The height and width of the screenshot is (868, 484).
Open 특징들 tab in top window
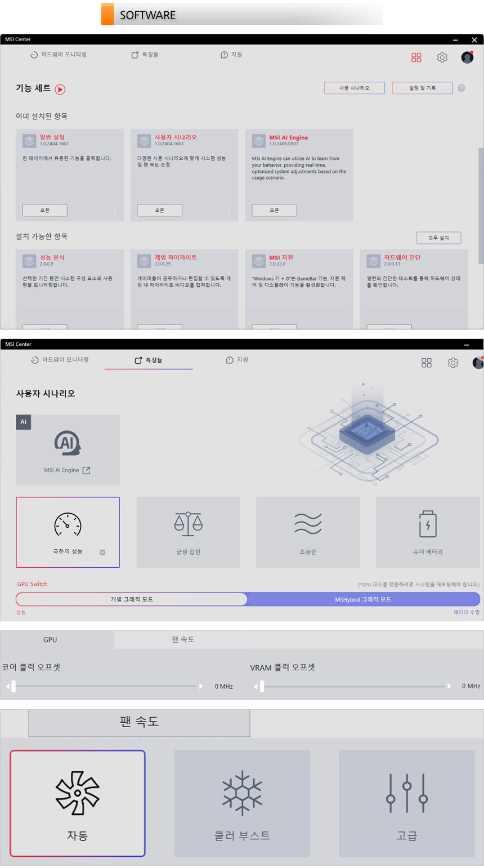[x=145, y=55]
